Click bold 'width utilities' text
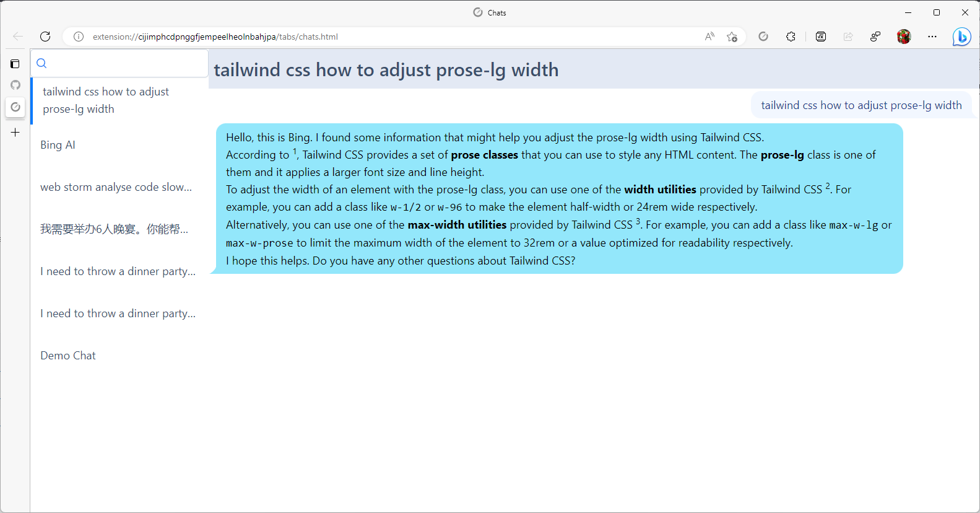Viewport: 980px width, 513px height. (660, 190)
